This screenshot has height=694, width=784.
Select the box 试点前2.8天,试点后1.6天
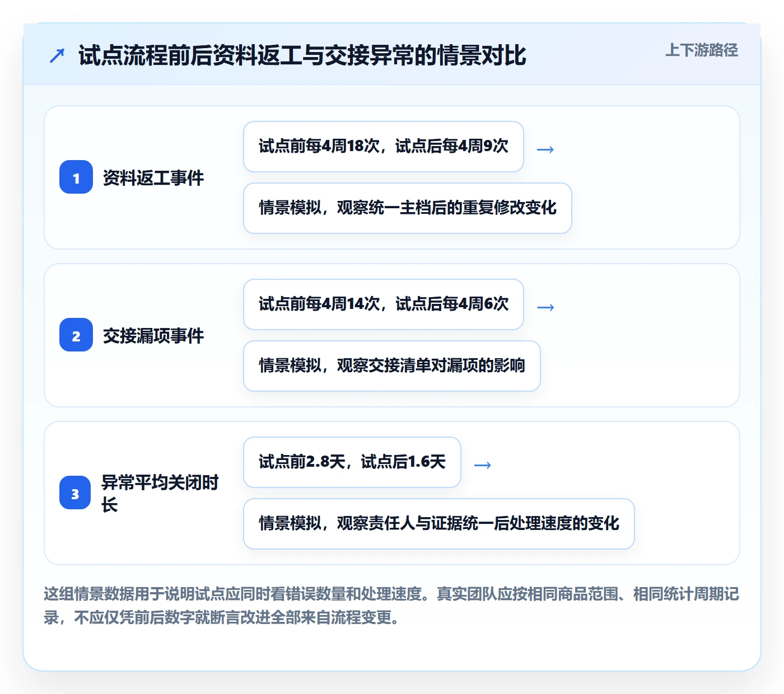352,462
